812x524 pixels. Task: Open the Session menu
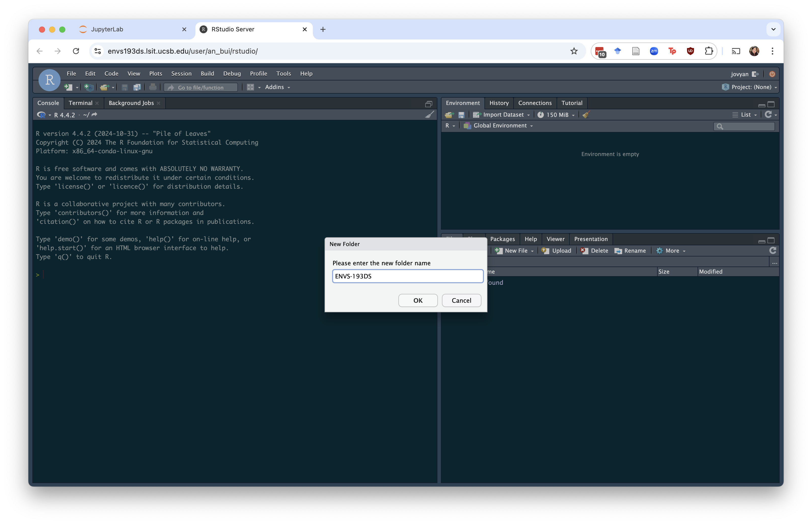click(x=181, y=74)
